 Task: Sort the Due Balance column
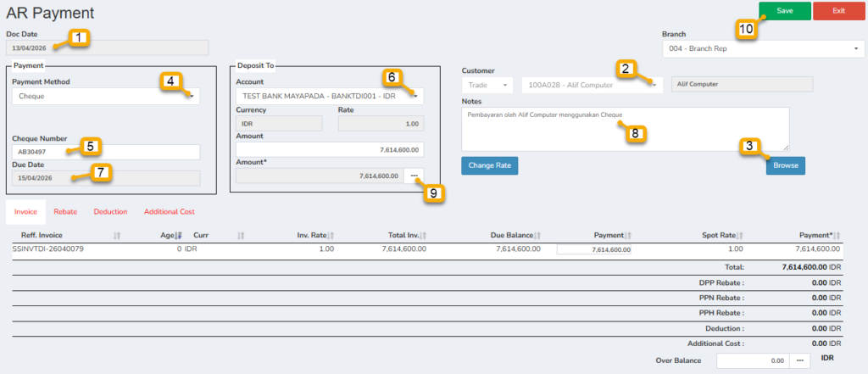coord(537,235)
